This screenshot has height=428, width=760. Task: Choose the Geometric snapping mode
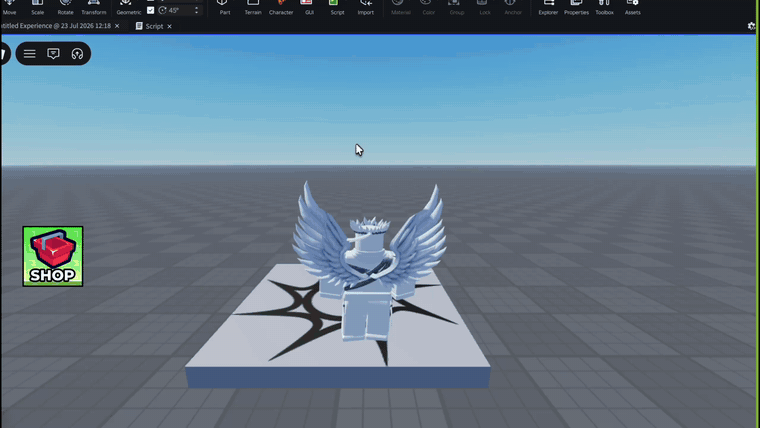(x=129, y=8)
